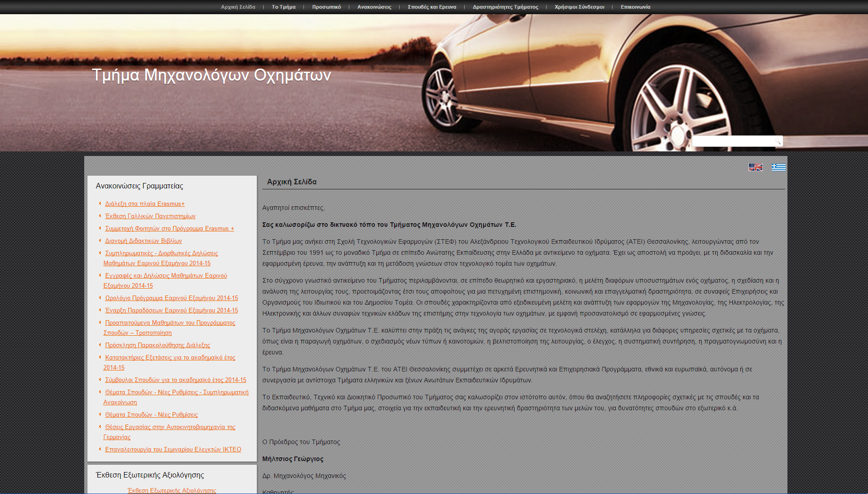Open the Ανακοινώσεις menu item
Viewport: 868px width, 494px height.
(374, 7)
